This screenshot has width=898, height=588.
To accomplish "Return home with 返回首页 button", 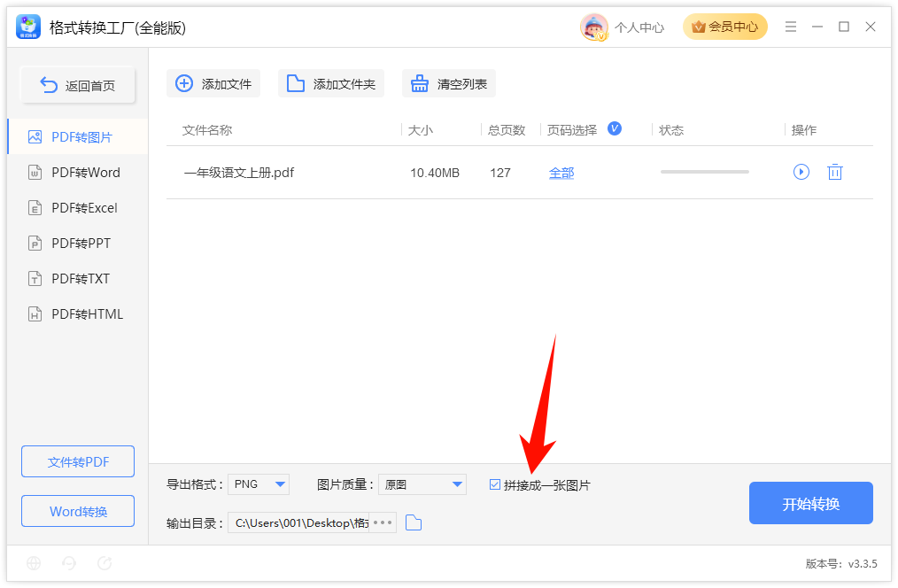I will [x=78, y=85].
